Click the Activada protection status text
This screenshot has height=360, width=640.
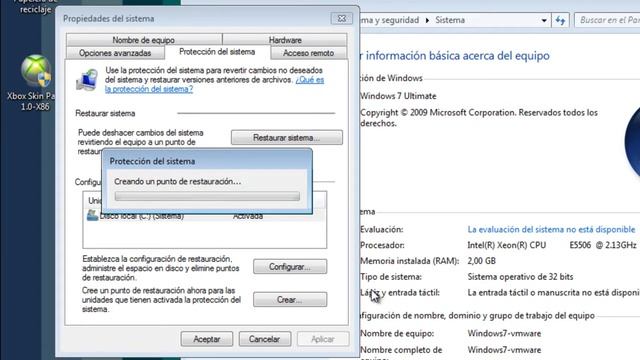pyautogui.click(x=248, y=216)
